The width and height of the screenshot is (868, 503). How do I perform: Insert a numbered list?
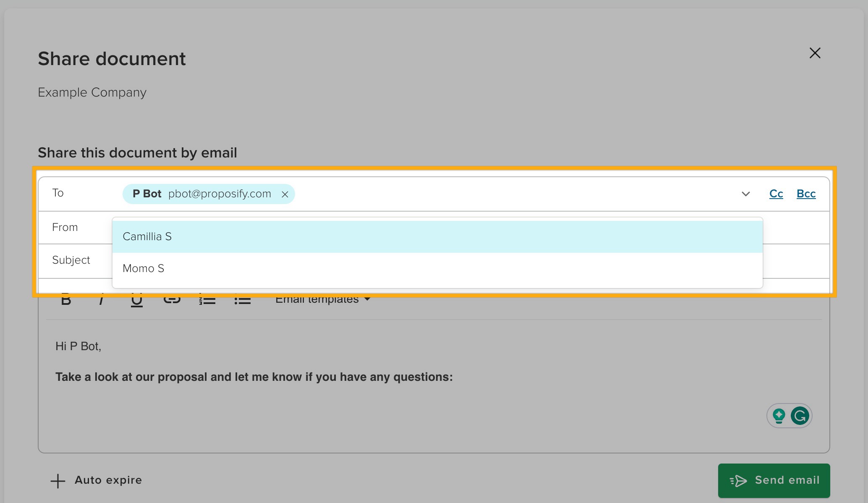(207, 300)
